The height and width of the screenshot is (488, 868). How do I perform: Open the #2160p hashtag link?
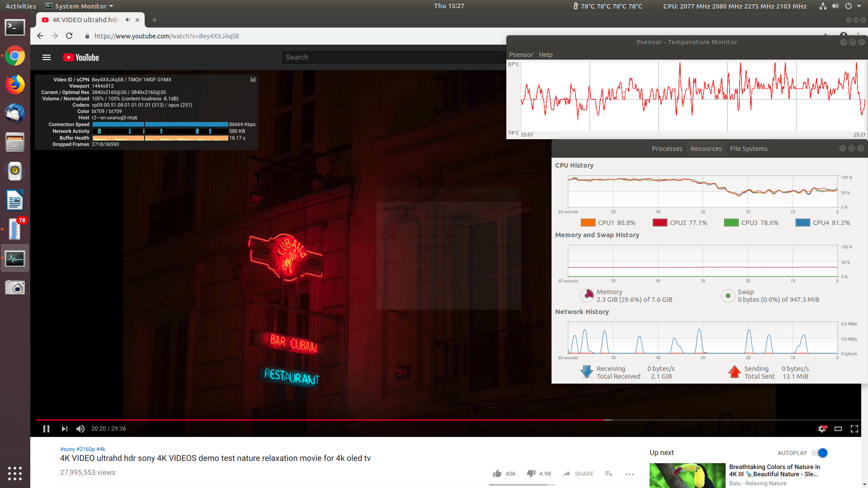click(x=85, y=449)
